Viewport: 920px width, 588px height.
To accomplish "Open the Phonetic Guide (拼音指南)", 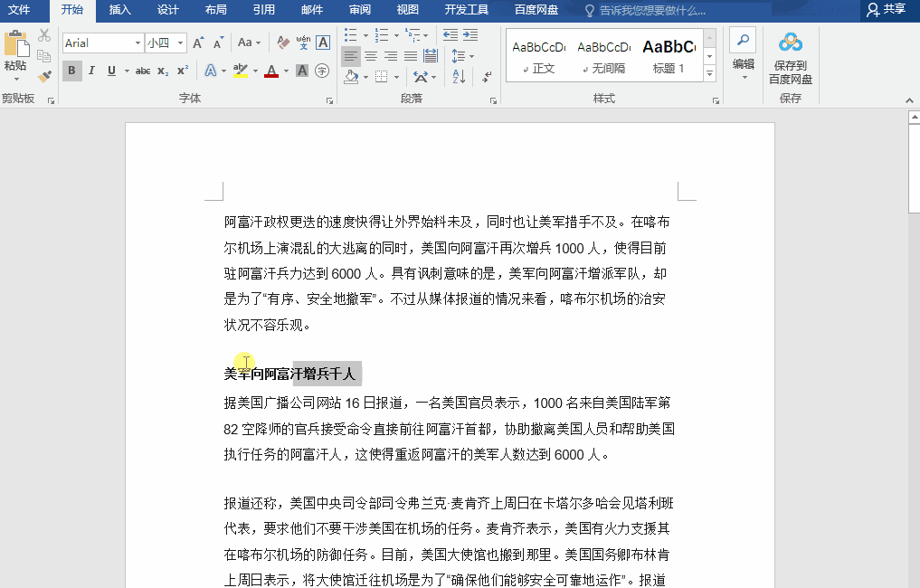I will tap(303, 42).
